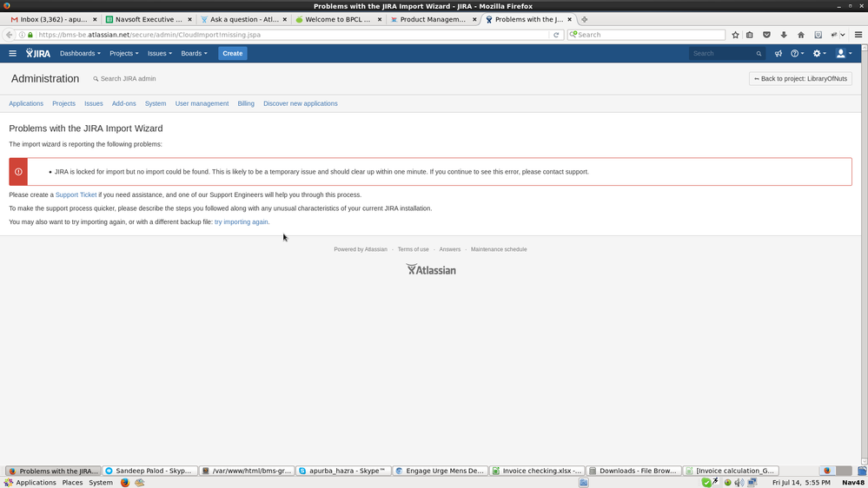Click the red error alert icon
868x488 pixels.
click(x=18, y=172)
